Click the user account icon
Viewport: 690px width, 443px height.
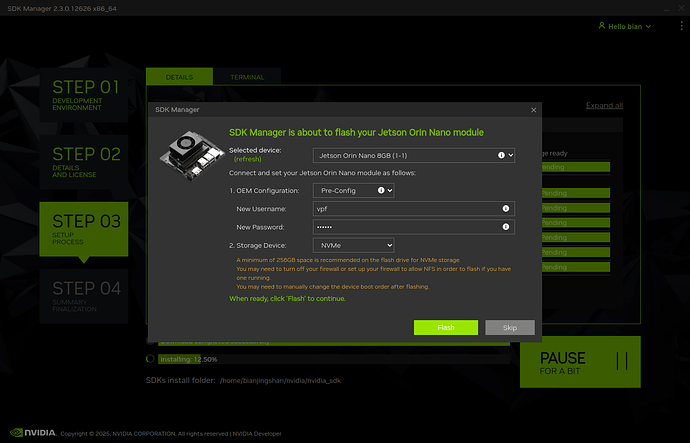click(602, 26)
